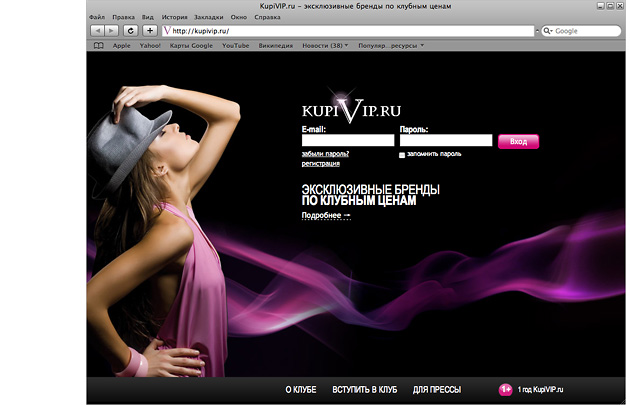Click the 'Подробнее' link
Viewport: 630px width, 405px height.
tap(326, 215)
